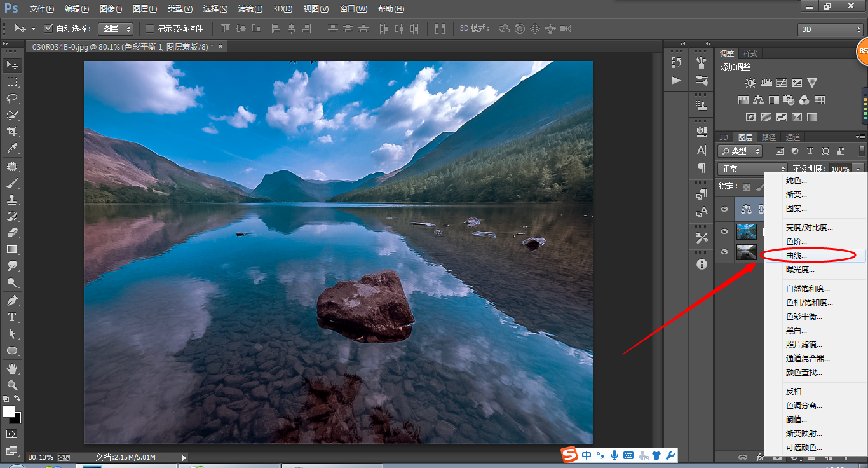Select the Pen tool
This screenshot has width=868, height=468.
[12, 300]
